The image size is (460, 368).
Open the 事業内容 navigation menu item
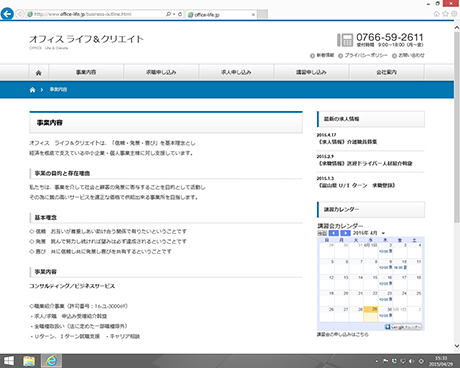tap(86, 72)
